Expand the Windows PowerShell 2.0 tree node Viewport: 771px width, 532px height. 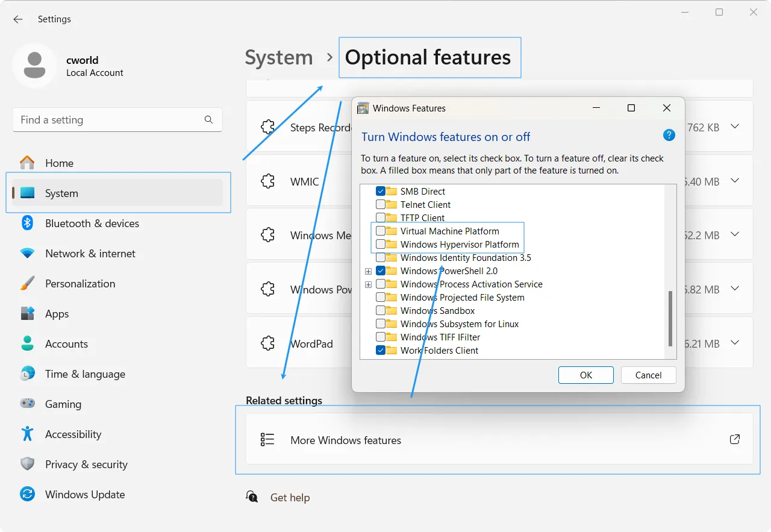(368, 271)
